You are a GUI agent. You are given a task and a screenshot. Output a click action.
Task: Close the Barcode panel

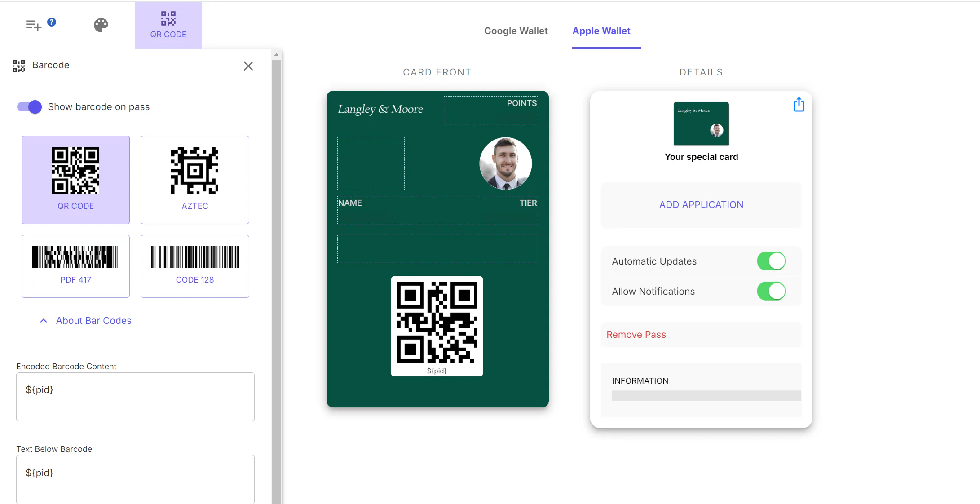pyautogui.click(x=248, y=66)
